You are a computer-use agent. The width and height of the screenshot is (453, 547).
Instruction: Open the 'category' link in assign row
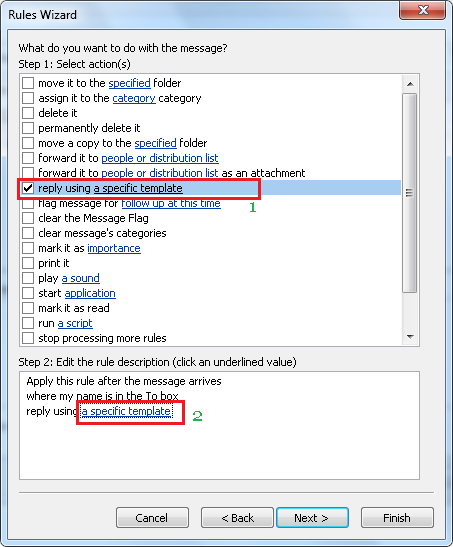click(x=134, y=98)
